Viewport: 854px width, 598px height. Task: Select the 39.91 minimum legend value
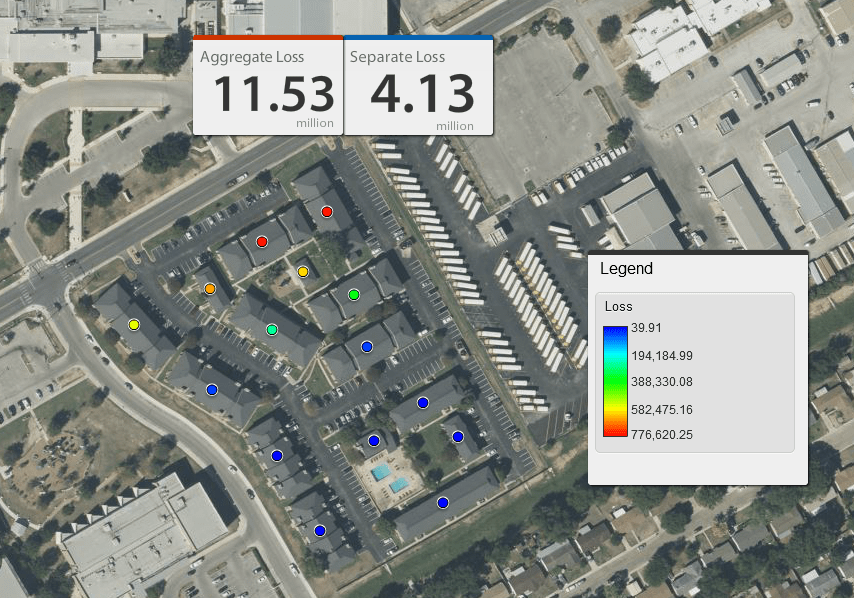click(x=646, y=328)
